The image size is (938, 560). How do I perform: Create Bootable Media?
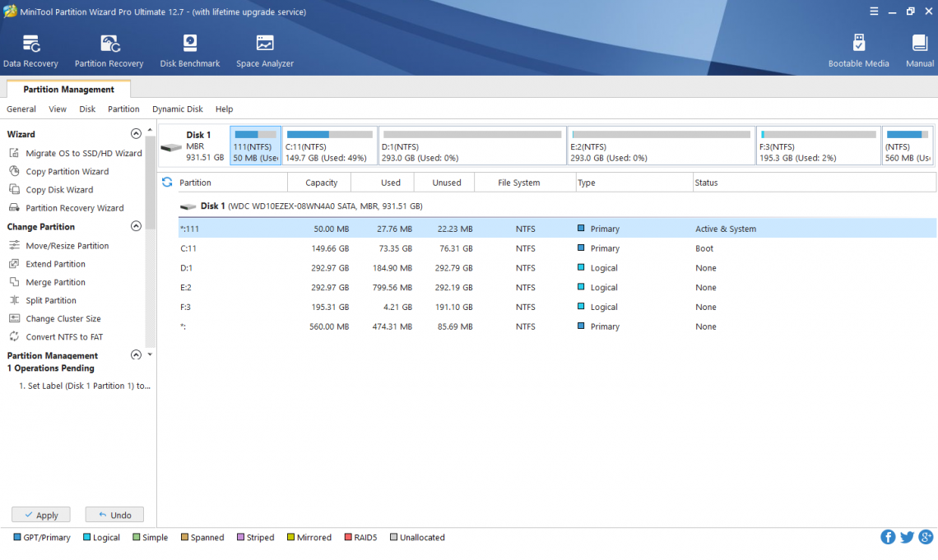(x=859, y=48)
